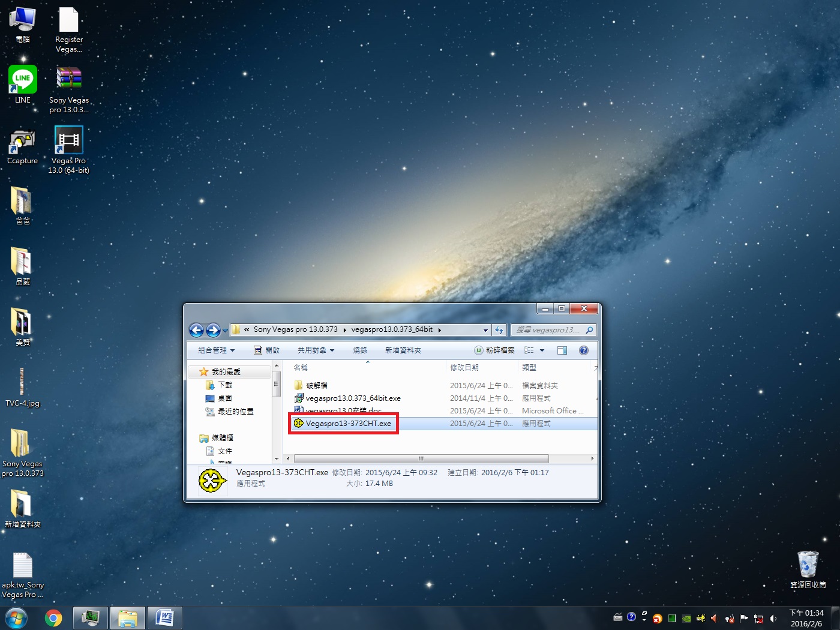This screenshot has width=840, height=630.
Task: Expand the arrow after vegaspro13.0.373_64bit in breadcrumb
Action: 440,330
